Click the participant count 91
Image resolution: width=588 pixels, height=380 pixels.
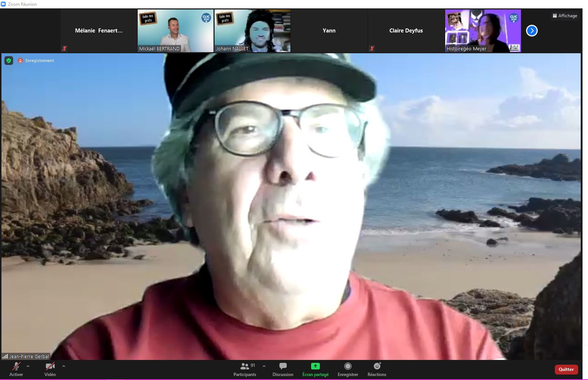(x=253, y=365)
